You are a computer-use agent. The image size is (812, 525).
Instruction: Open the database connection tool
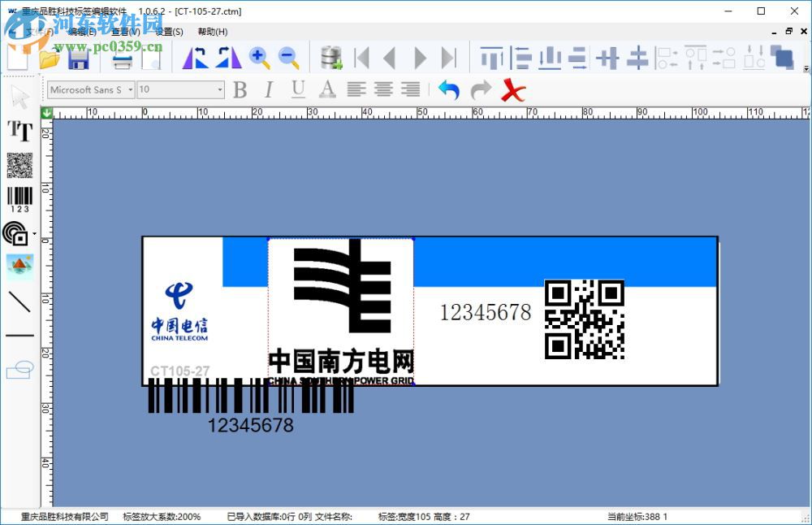tap(330, 59)
